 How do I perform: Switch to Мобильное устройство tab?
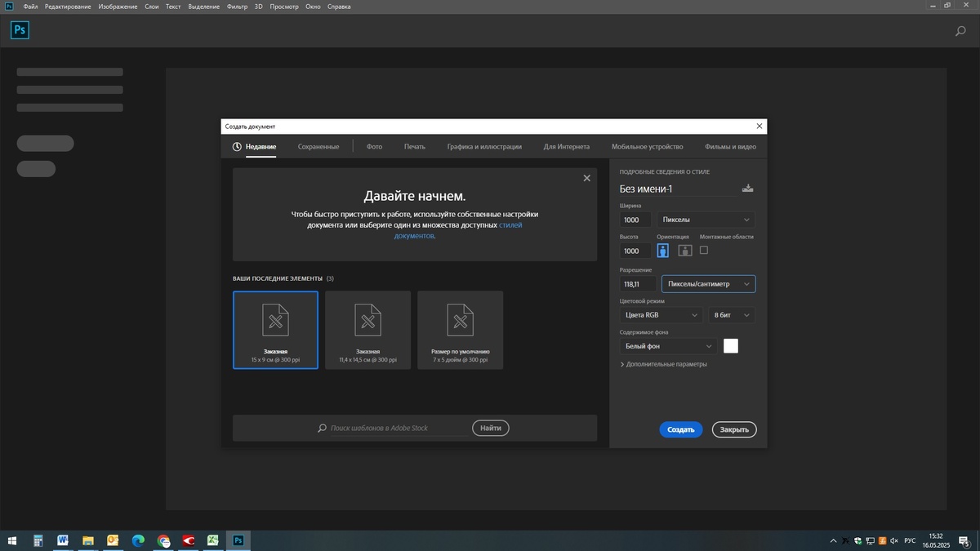pos(647,147)
